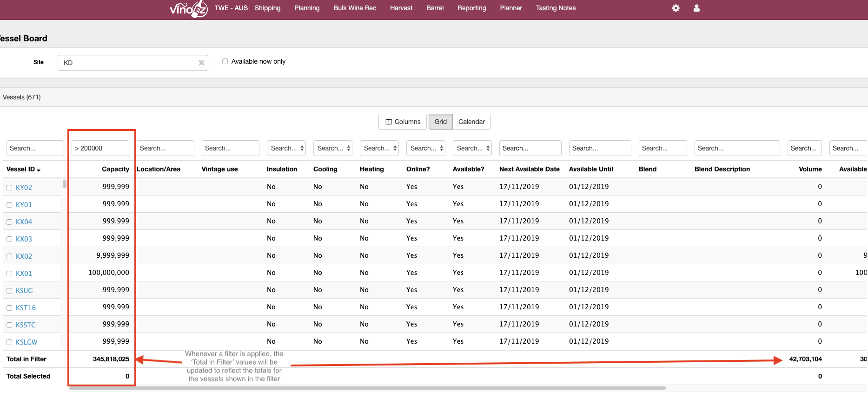Select the KY02 vessel checkbox
This screenshot has height=398, width=868.
[9, 188]
